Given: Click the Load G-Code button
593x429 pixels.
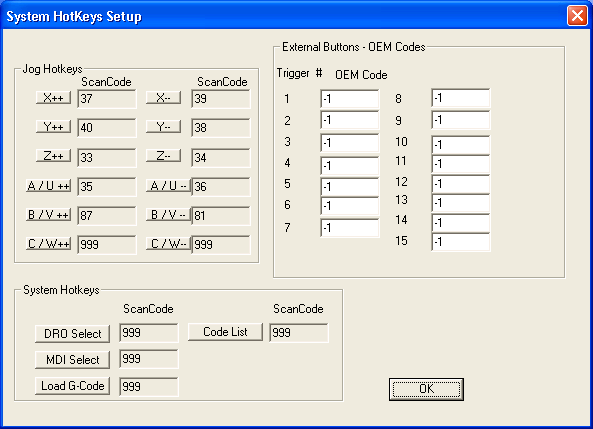Looking at the screenshot, I should (x=73, y=386).
